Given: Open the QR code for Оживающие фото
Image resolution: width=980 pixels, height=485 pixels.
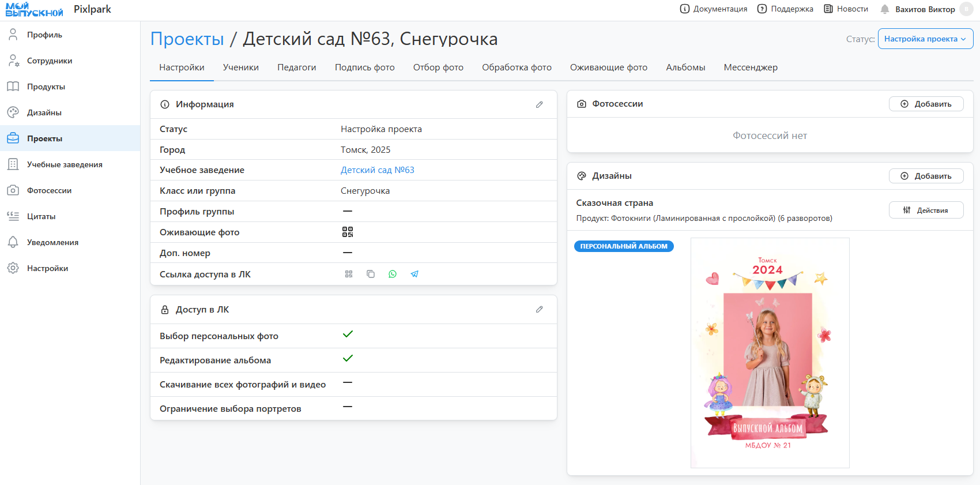Looking at the screenshot, I should (348, 232).
